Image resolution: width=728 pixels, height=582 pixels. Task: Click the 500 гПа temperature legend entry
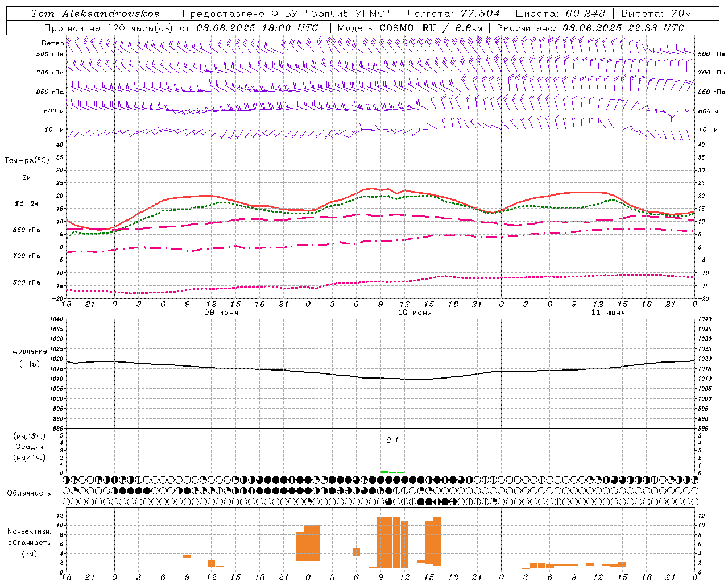coord(26,282)
